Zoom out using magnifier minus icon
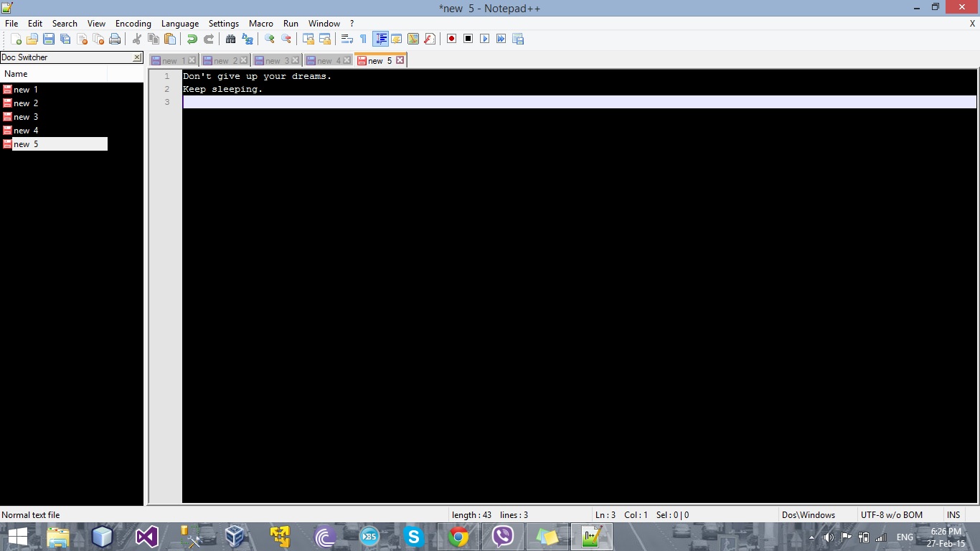The width and height of the screenshot is (980, 551). pyautogui.click(x=286, y=39)
